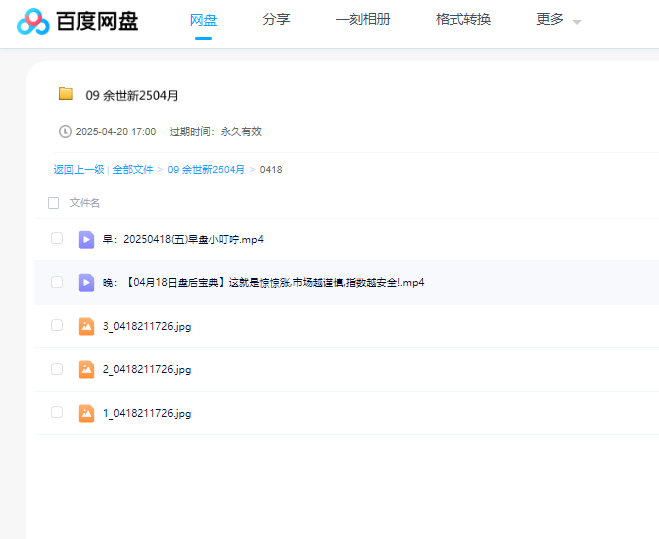Toggle the select-all checkbox beside 文件名

54,203
